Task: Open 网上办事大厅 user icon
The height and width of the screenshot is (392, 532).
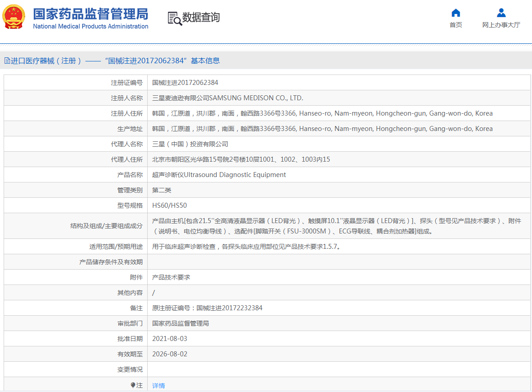Action: 501,13
